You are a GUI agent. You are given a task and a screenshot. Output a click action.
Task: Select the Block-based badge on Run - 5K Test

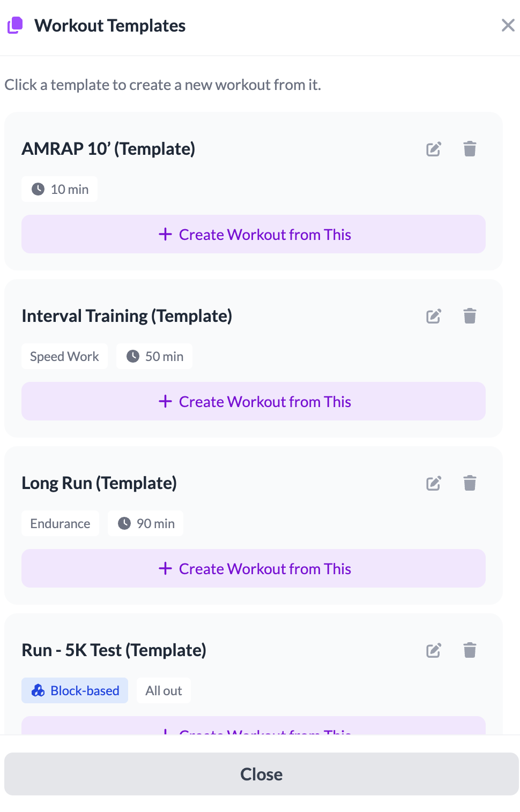75,690
